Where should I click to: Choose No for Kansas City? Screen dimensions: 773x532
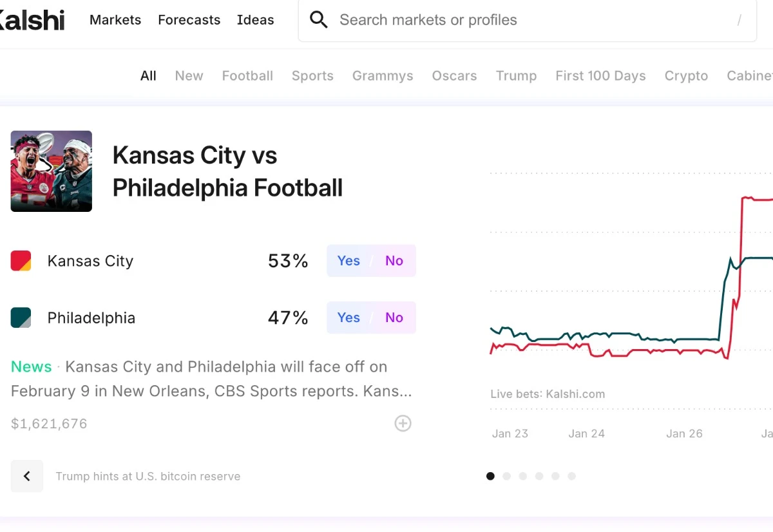coord(394,261)
